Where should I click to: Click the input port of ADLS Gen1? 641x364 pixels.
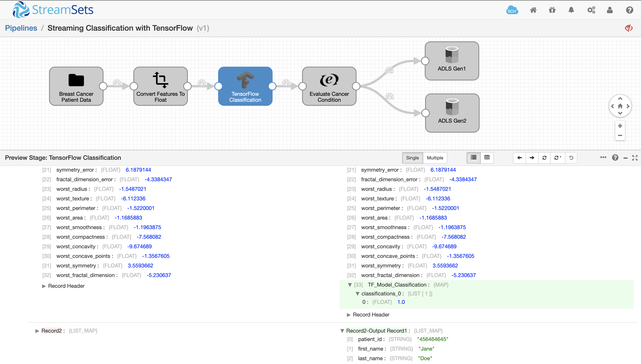coord(425,61)
